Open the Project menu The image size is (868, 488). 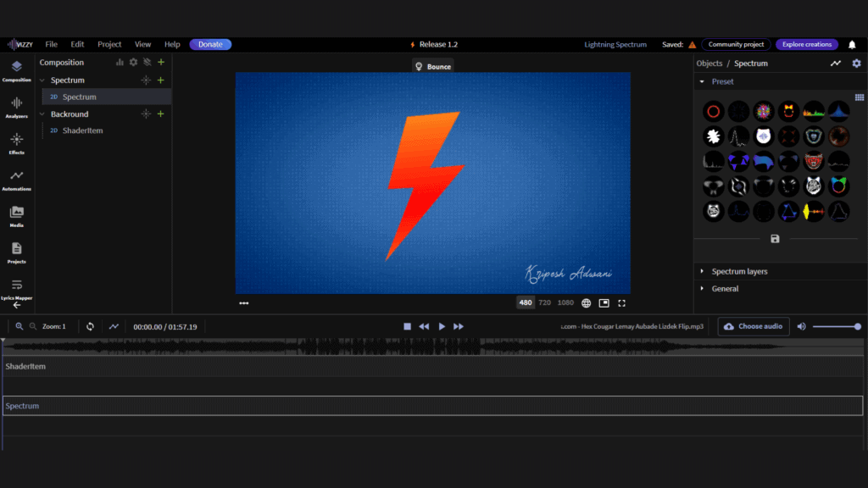click(x=109, y=44)
